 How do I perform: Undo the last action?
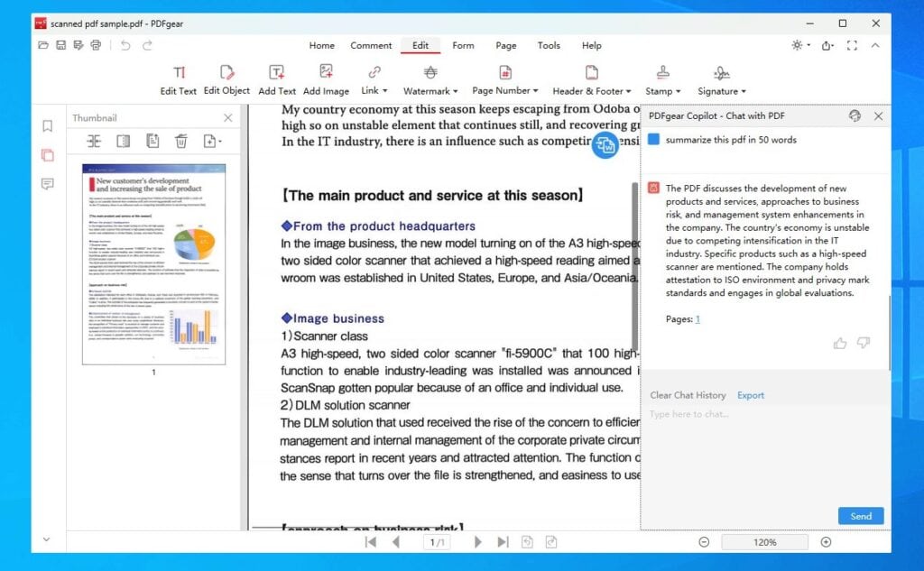click(x=125, y=45)
